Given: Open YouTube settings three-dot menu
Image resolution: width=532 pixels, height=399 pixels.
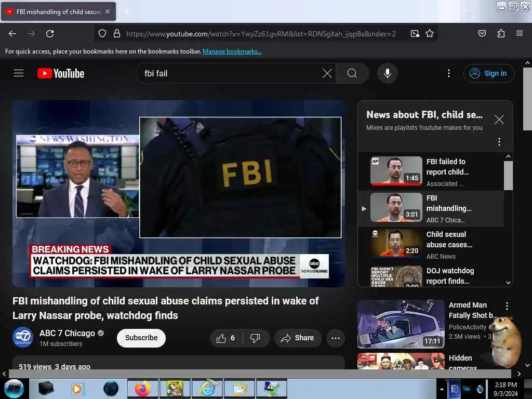Looking at the screenshot, I should coord(449,73).
